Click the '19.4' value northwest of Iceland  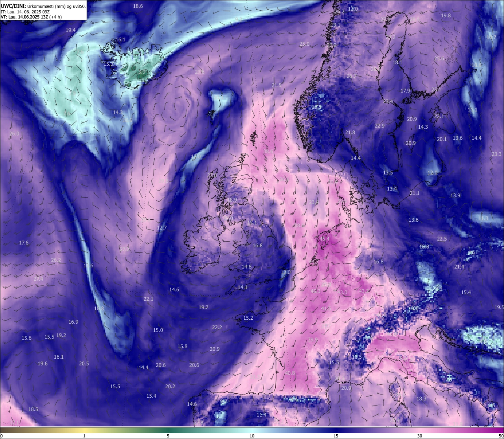click(x=70, y=30)
